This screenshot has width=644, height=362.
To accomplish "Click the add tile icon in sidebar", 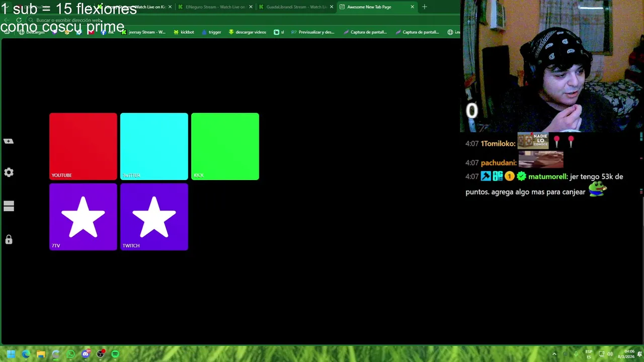I will click(9, 141).
